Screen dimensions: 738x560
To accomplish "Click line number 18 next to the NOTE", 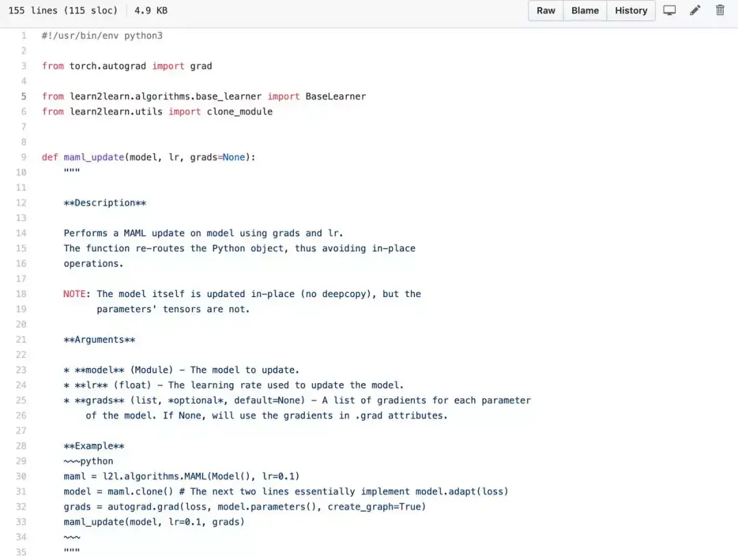I will (21, 294).
